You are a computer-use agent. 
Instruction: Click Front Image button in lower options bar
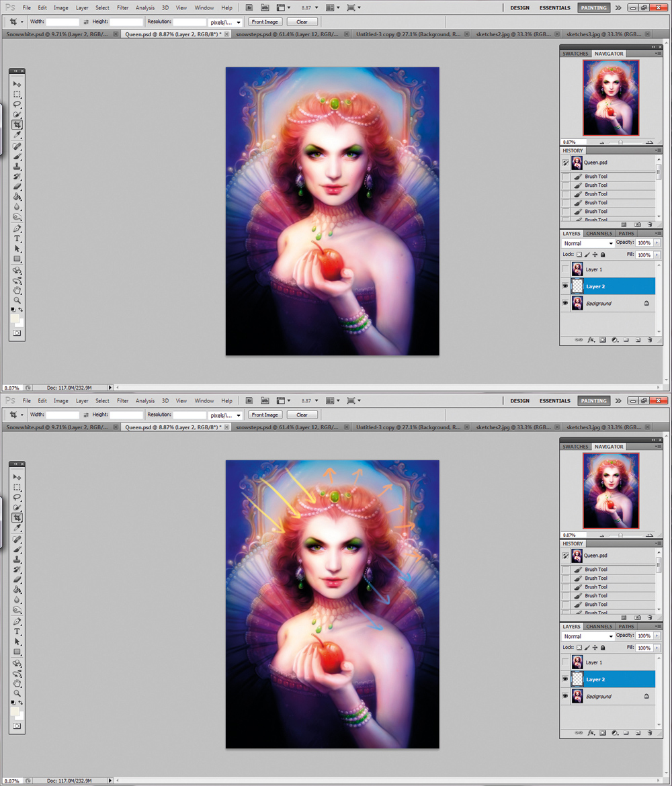[x=265, y=414]
